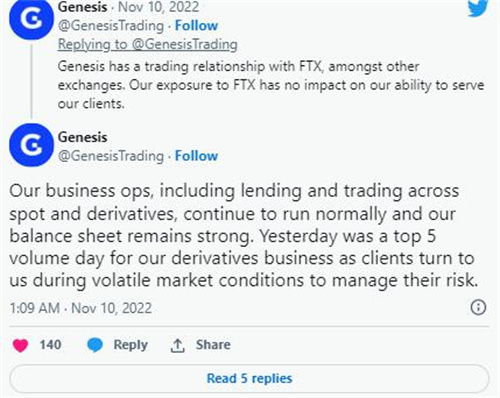
Task: Click the Share label
Action: point(213,345)
